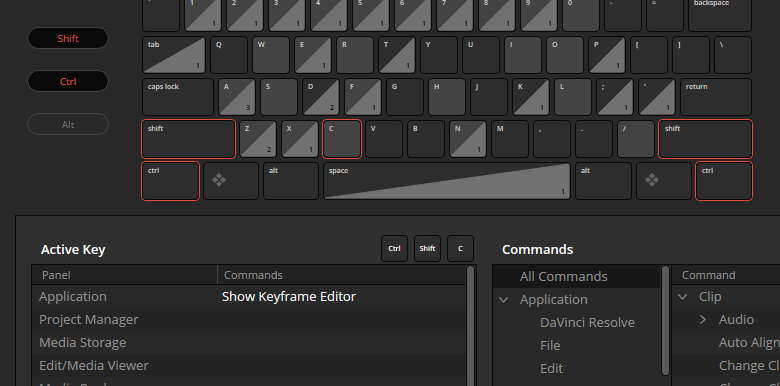Image resolution: width=780 pixels, height=386 pixels.
Task: Select the File category
Action: click(x=550, y=345)
